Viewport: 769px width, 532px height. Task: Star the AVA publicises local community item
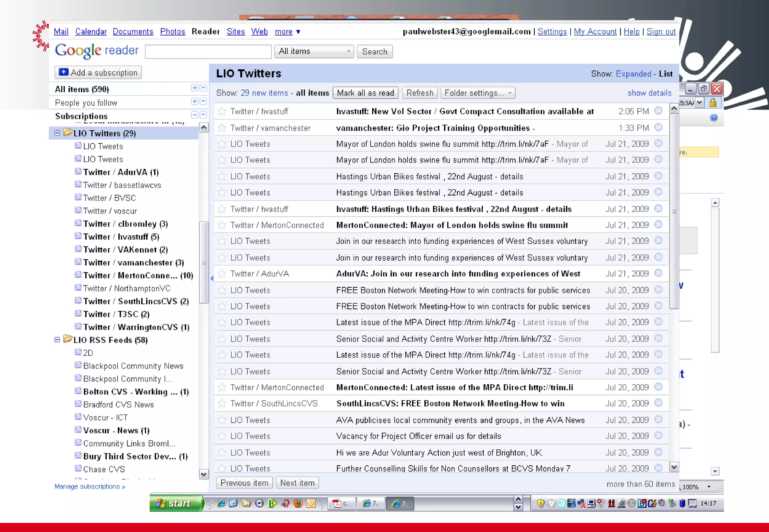tap(222, 420)
